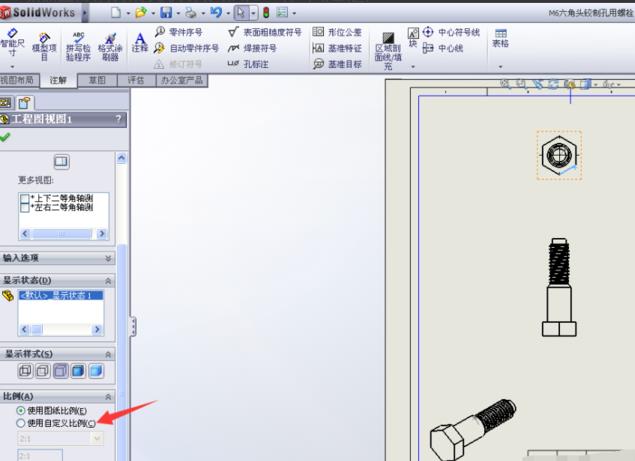
Task: Open the Save dropdown arrow
Action: (178, 13)
